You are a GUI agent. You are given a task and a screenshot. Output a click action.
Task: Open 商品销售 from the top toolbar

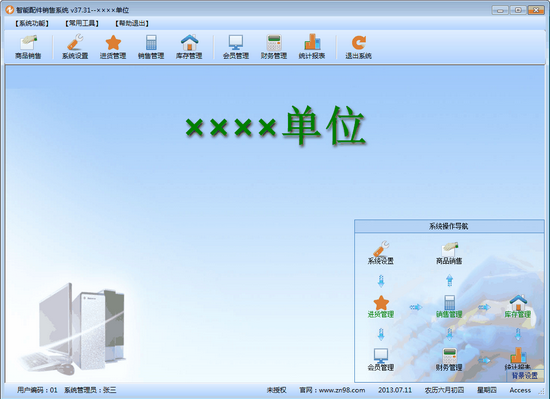coord(28,47)
